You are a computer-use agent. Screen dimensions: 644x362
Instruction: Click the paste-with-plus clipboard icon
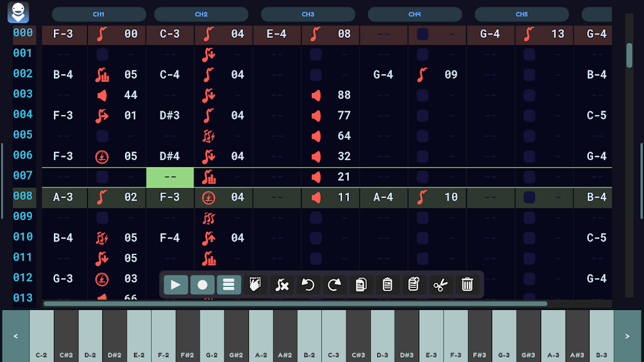(413, 284)
